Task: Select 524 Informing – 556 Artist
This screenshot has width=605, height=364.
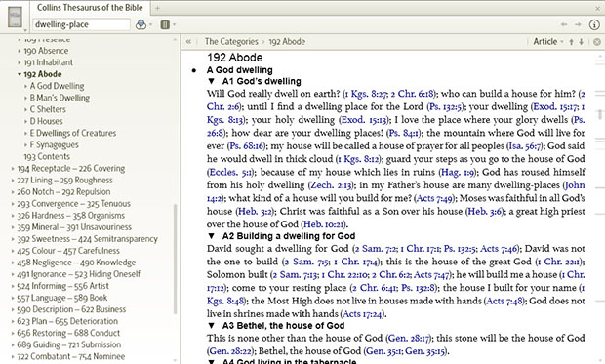Action: pos(62,286)
